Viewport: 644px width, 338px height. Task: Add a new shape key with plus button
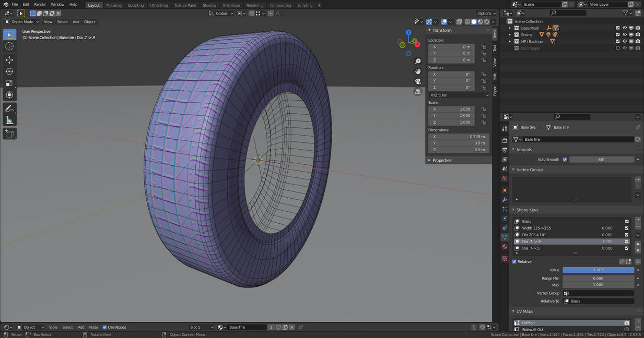(638, 220)
